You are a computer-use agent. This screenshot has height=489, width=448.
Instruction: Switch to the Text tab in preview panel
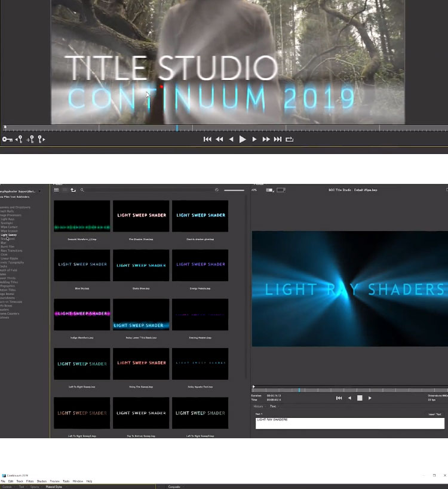point(273,407)
